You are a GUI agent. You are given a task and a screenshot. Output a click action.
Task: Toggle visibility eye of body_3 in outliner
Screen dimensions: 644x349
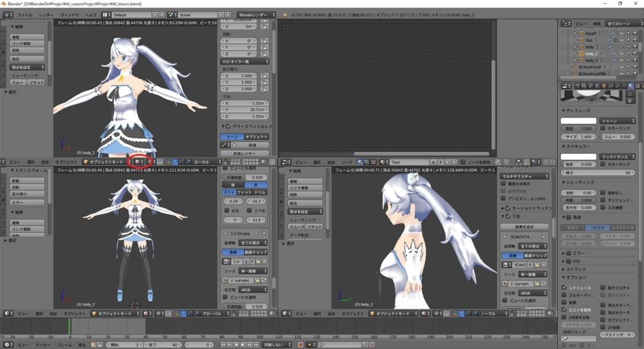[621, 60]
